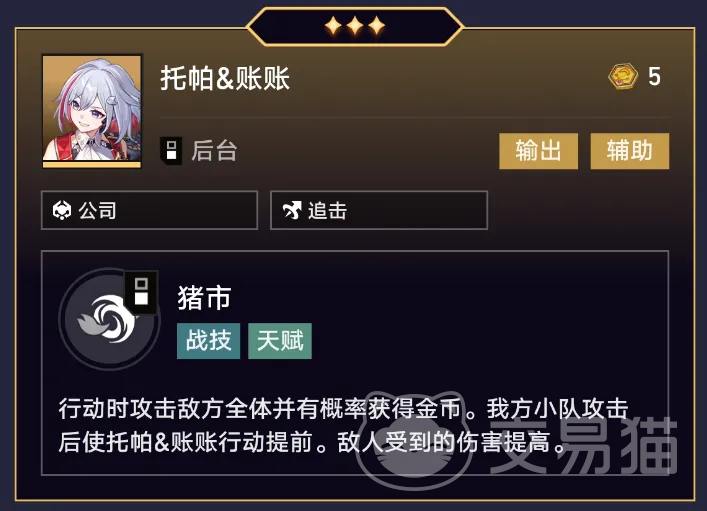
Task: Select the 输出 role tag
Action: pos(538,151)
